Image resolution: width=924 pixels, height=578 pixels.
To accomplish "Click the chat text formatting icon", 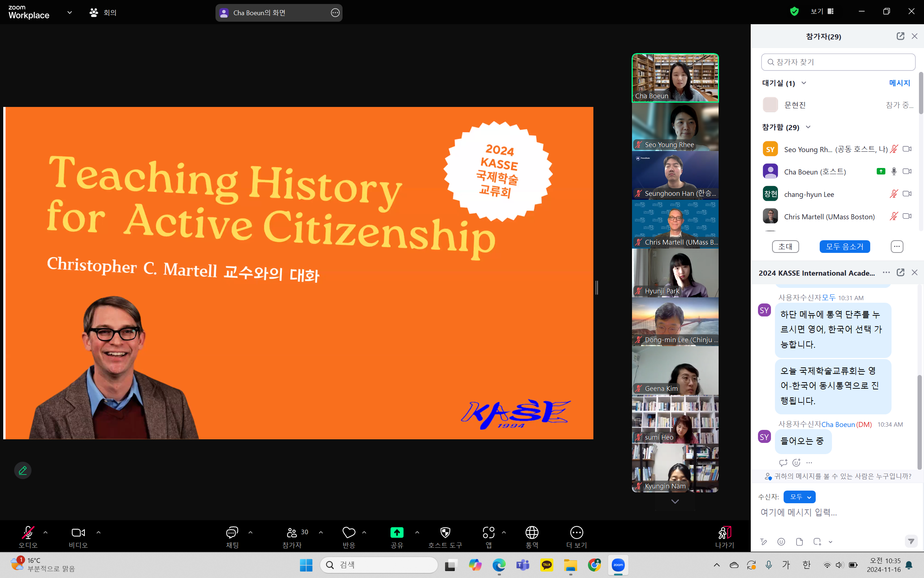I will coord(763,542).
